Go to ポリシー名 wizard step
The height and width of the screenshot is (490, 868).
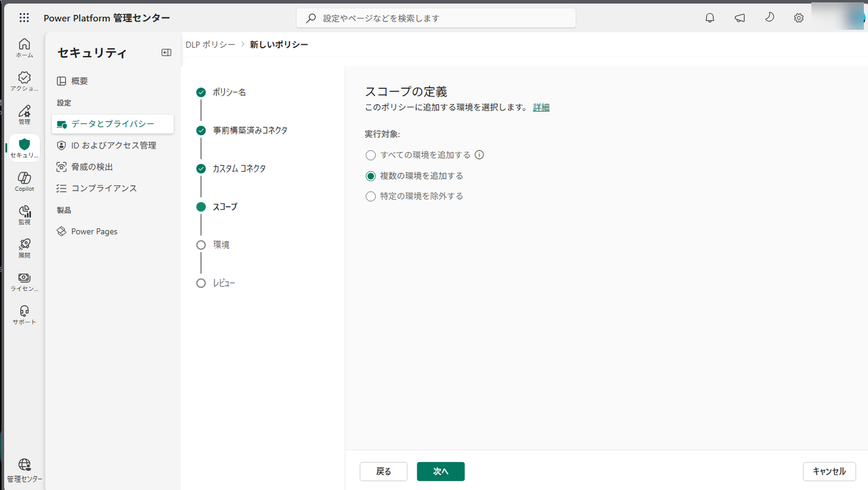229,92
